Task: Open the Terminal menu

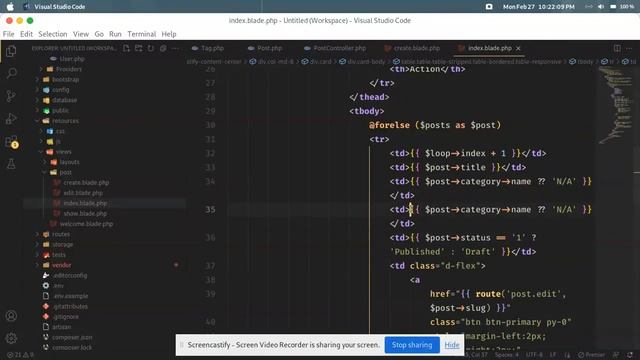Action: (142, 34)
